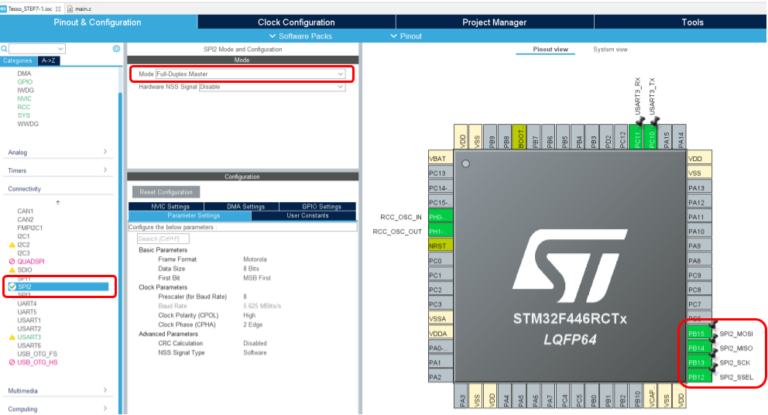The image size is (768, 415).
Task: Open the SPI2 Mode dropdown
Action: (250, 74)
